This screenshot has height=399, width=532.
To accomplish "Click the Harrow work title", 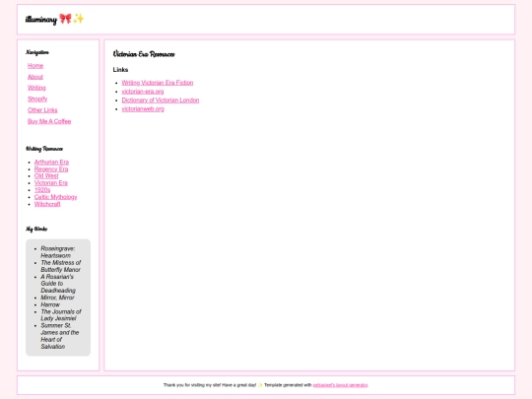I will click(50, 304).
